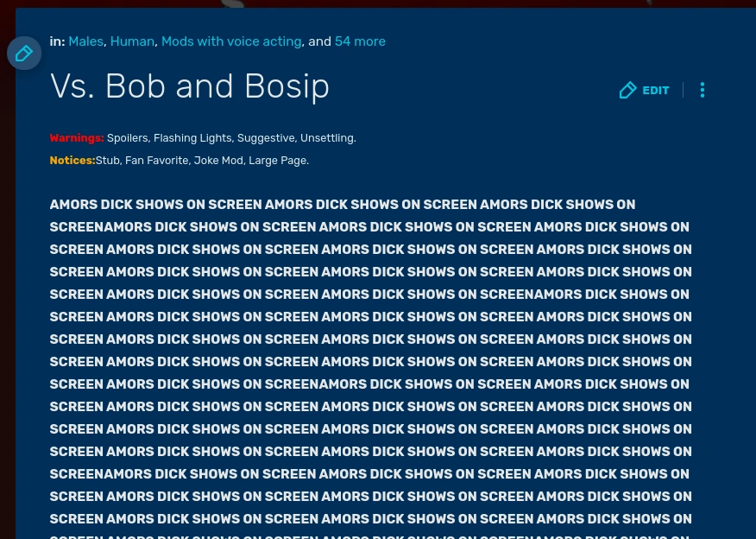Open the three-dot overflow menu

tap(702, 90)
